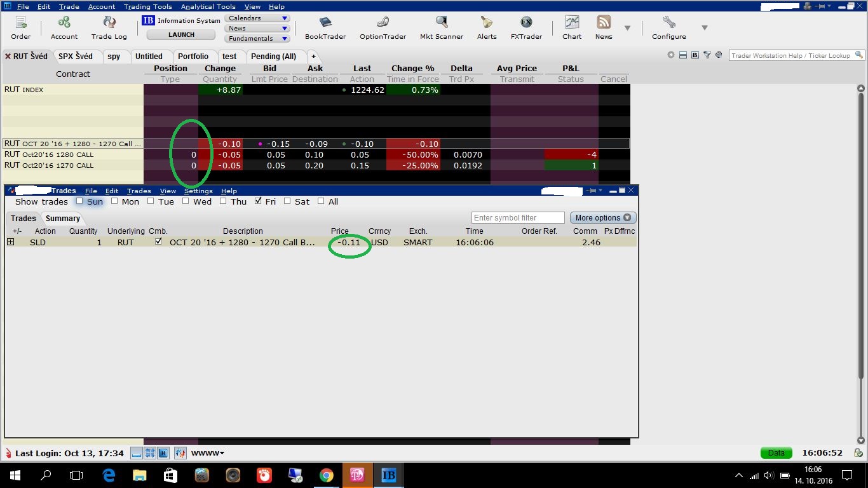
Task: Open the Calendars dropdown
Action: [x=258, y=18]
